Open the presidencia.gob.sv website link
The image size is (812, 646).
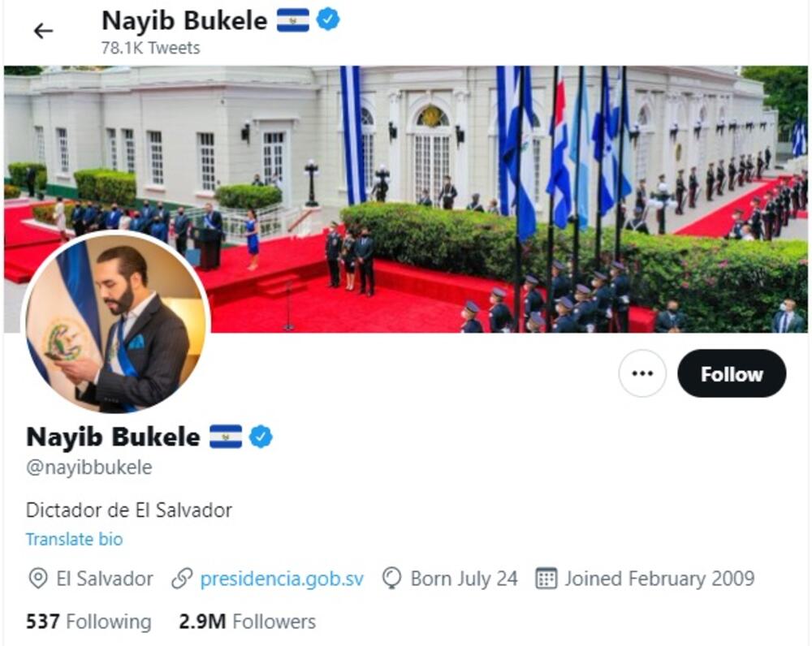282,578
